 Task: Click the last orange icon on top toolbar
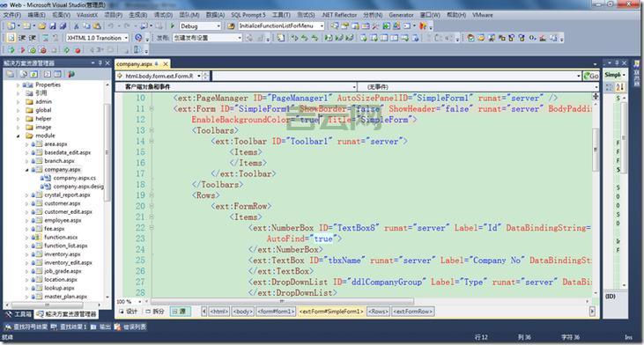click(x=423, y=26)
